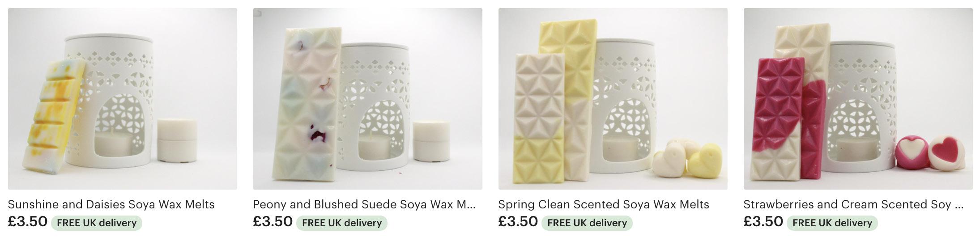
Task: Click the FREE UK delivery badge for Sunshine and Daisies
Action: coord(97,223)
